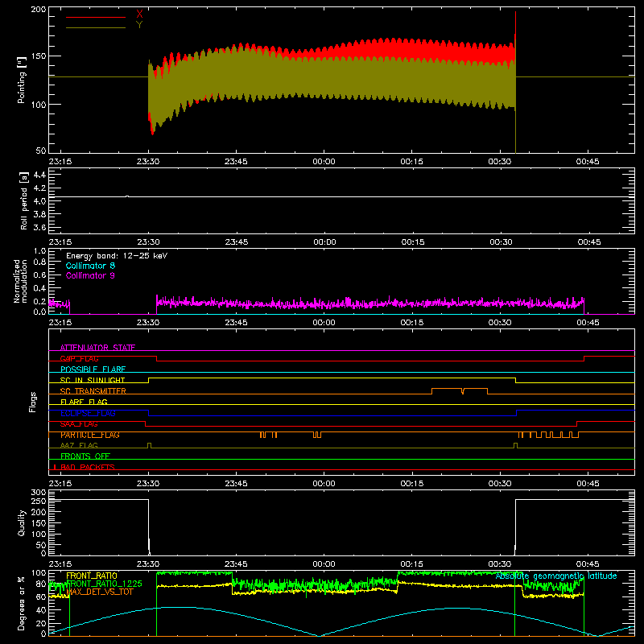Click the SC_IN_SUNLIGHT flag label
644x644 pixels.
[x=93, y=380]
